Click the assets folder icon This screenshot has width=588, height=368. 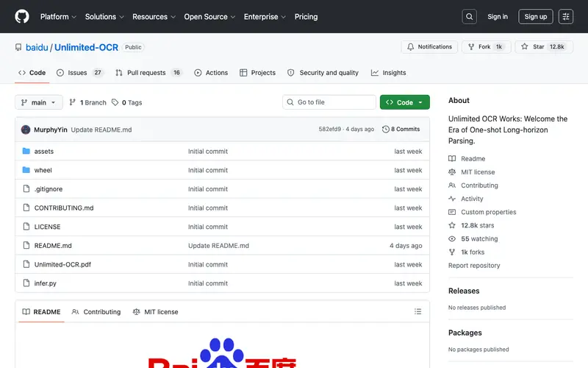26,151
